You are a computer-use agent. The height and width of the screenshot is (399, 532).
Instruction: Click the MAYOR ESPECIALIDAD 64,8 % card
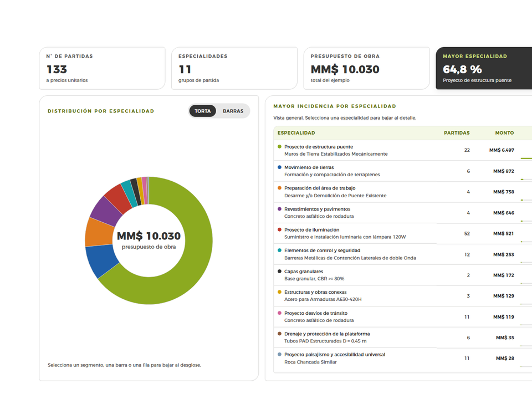(x=484, y=68)
